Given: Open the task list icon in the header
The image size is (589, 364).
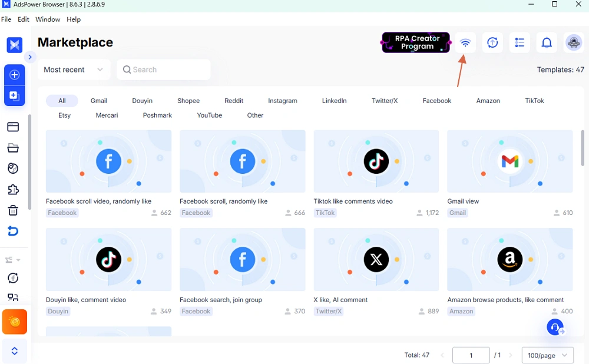Looking at the screenshot, I should tap(519, 42).
